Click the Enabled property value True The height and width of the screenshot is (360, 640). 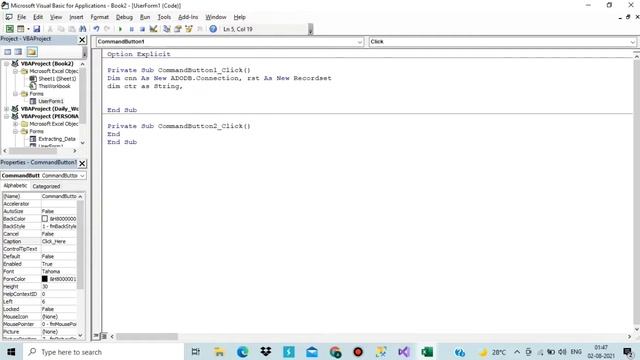(x=58, y=264)
